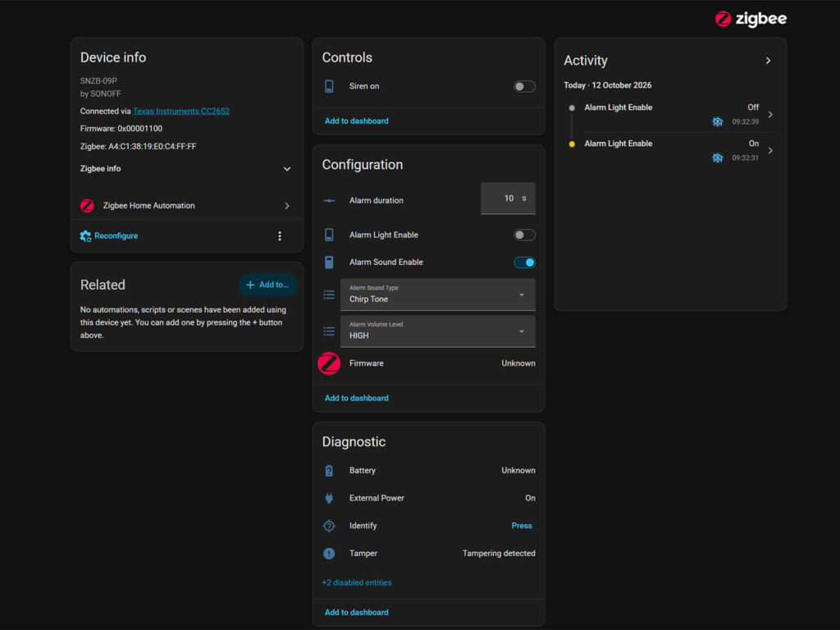
Task: Click the Home Assistant icon on the 09:32:39 entry
Action: pyautogui.click(x=717, y=121)
